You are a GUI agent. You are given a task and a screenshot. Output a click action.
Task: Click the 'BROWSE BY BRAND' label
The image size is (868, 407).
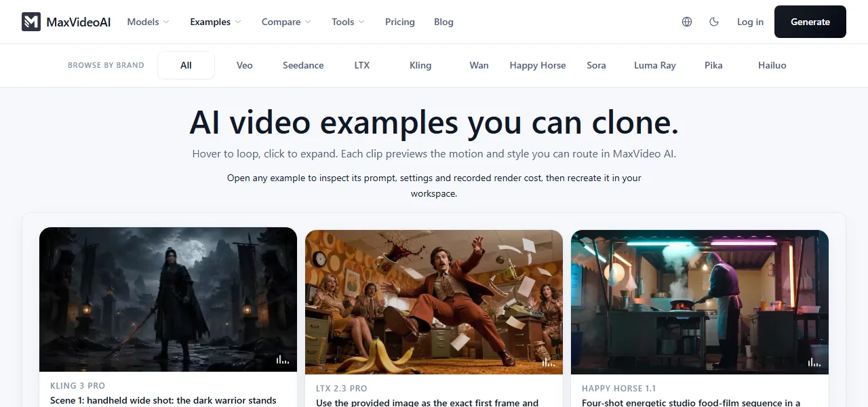pos(106,65)
